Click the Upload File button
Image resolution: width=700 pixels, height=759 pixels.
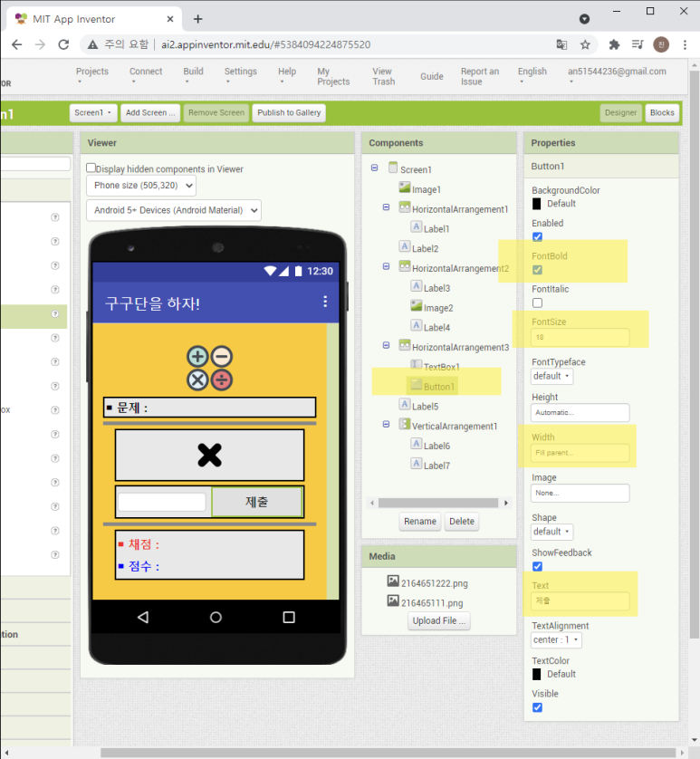[x=439, y=621]
